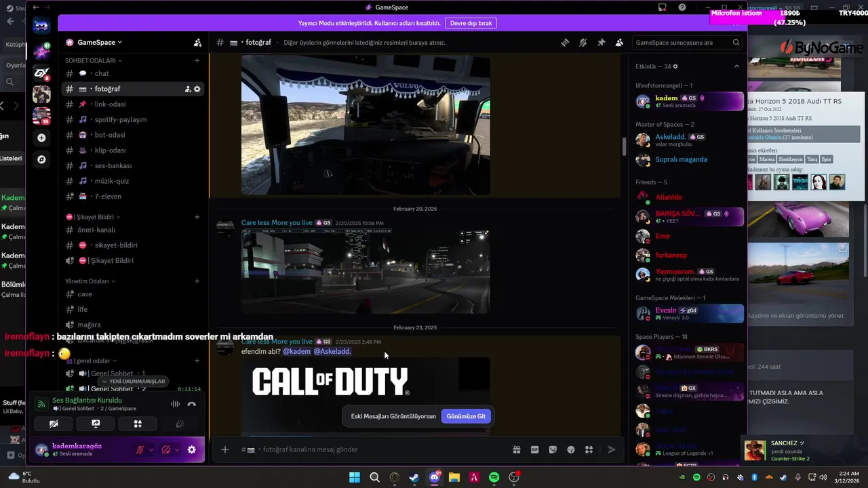Open GIF picker in message bar
This screenshot has width=868, height=488.
tap(534, 449)
